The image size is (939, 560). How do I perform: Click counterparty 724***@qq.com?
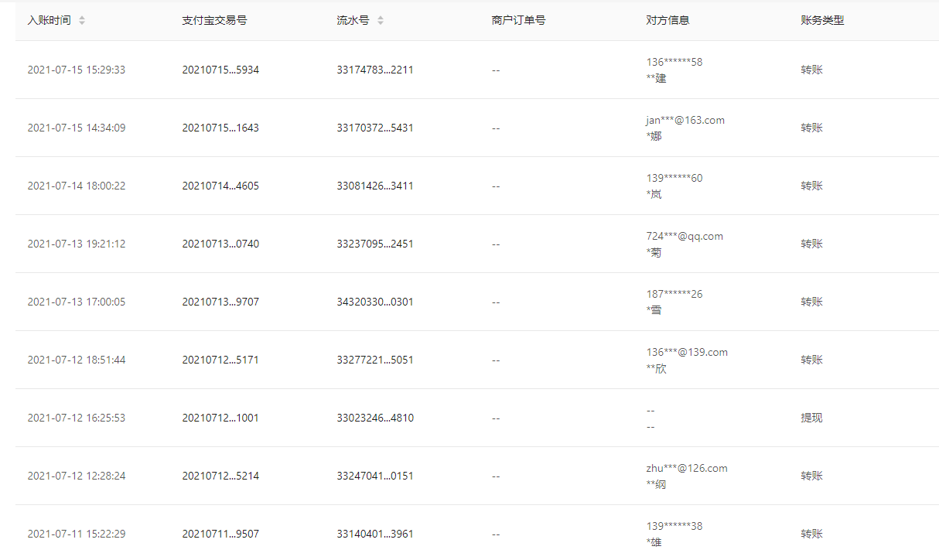pos(685,236)
